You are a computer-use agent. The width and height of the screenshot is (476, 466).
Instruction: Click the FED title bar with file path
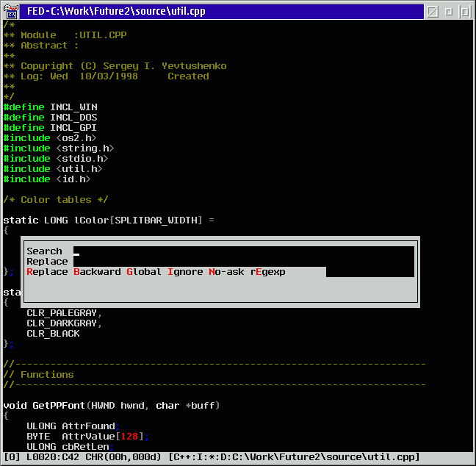coord(222,12)
